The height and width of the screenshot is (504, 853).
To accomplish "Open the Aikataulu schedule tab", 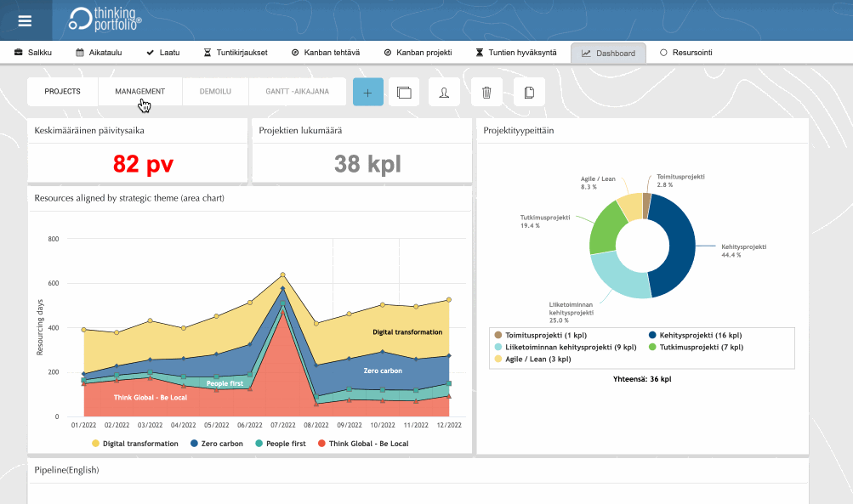I will [98, 53].
